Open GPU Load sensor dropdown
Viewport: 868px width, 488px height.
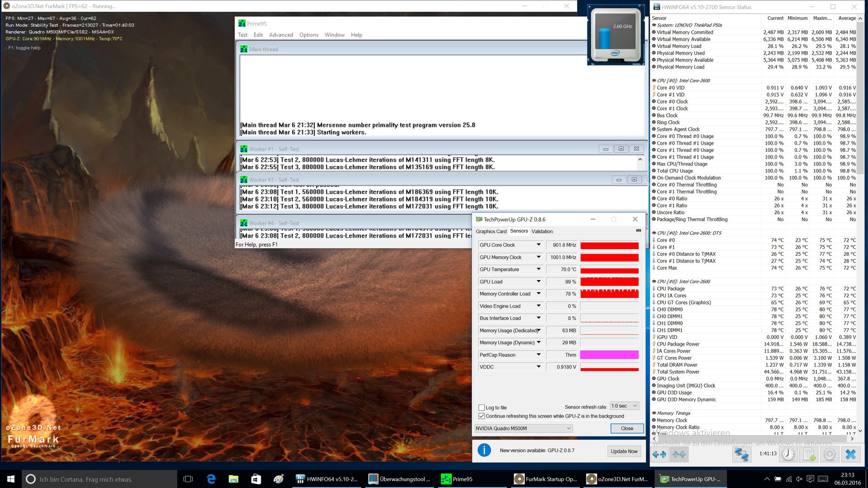coord(538,282)
